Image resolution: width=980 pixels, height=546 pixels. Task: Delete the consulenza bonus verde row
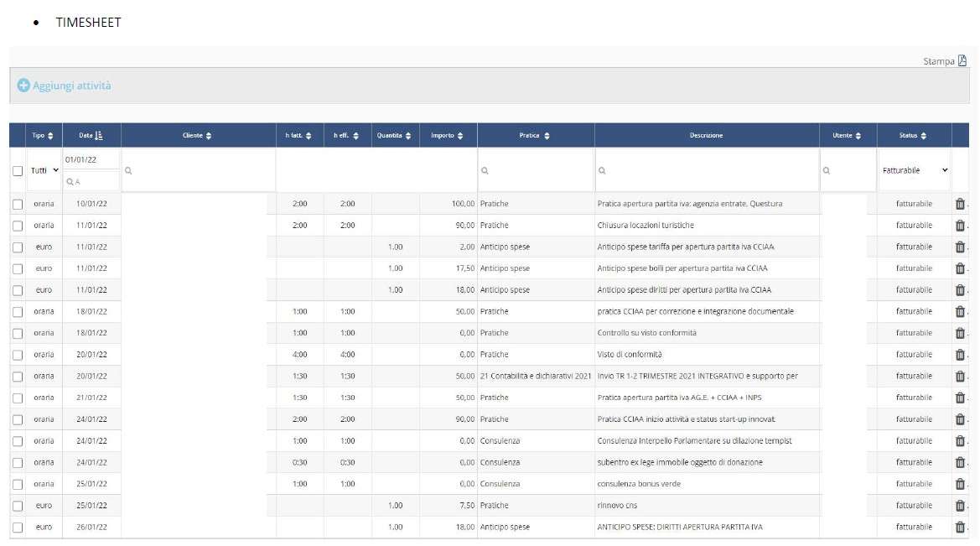(960, 484)
